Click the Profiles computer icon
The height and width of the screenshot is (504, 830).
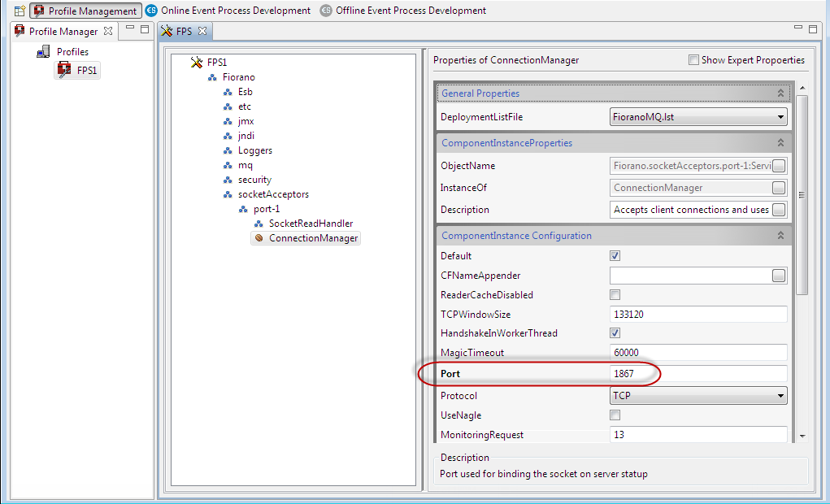click(x=44, y=52)
